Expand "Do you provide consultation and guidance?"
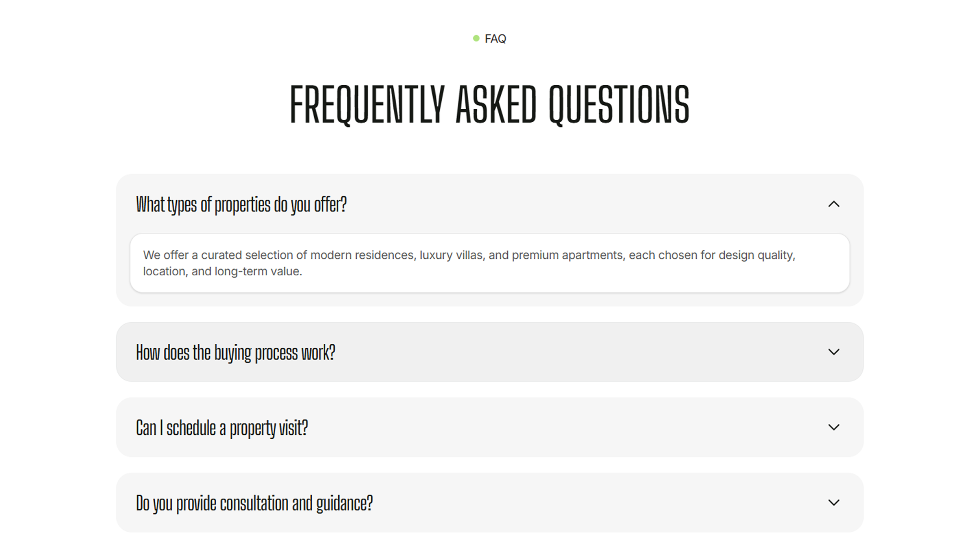This screenshot has width=980, height=550. coord(490,503)
